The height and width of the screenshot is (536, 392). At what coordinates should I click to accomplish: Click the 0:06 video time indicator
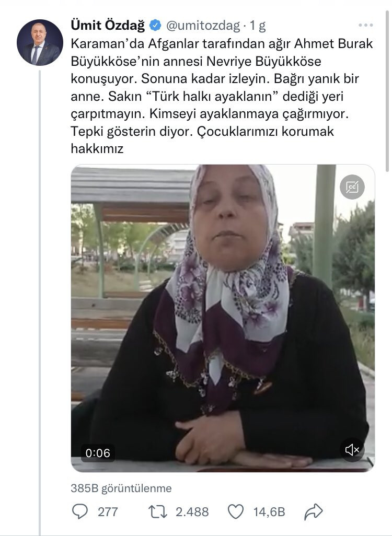pyautogui.click(x=98, y=453)
